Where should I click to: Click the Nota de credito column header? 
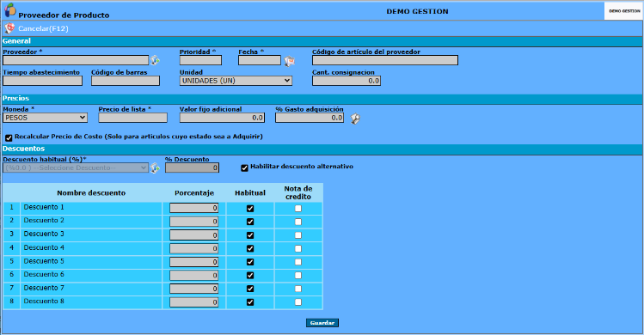click(298, 192)
